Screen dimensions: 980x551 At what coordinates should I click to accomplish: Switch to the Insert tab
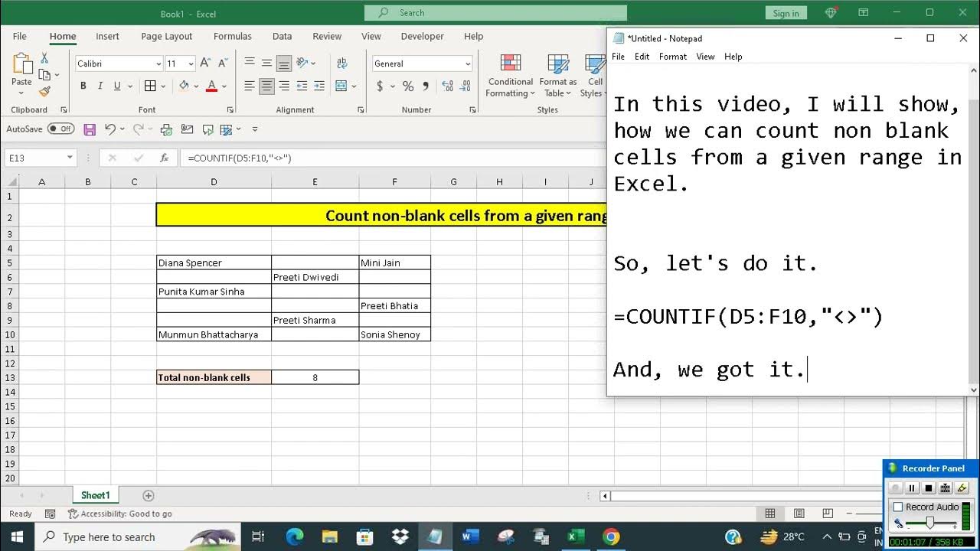click(x=107, y=36)
